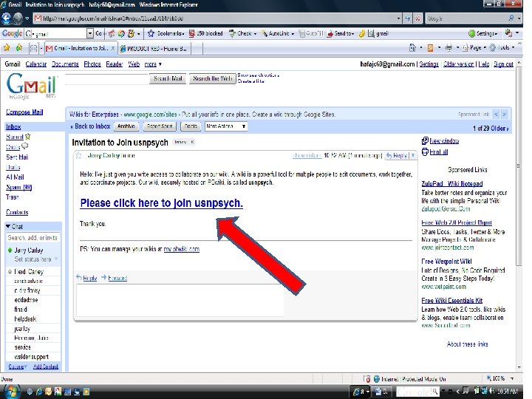532x399 pixels.
Task: Open the Spam folder
Action: (19, 187)
